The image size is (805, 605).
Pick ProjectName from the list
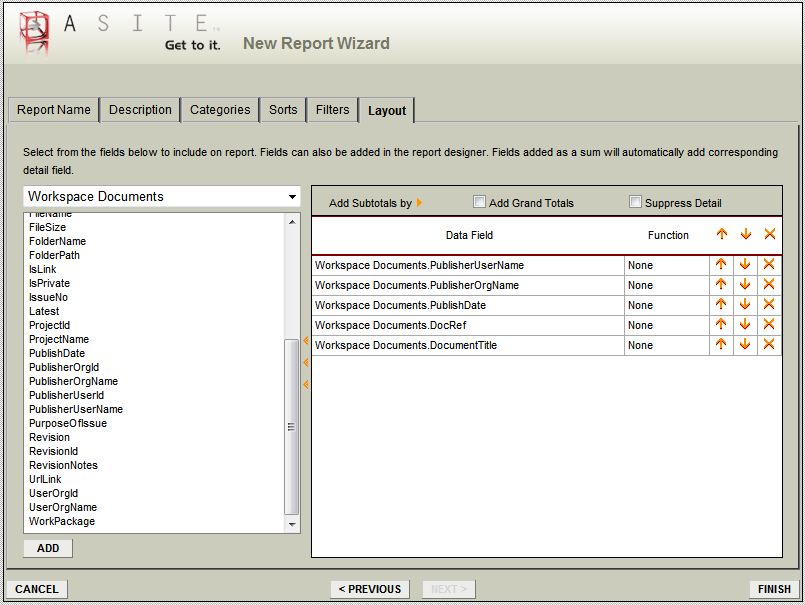[59, 339]
